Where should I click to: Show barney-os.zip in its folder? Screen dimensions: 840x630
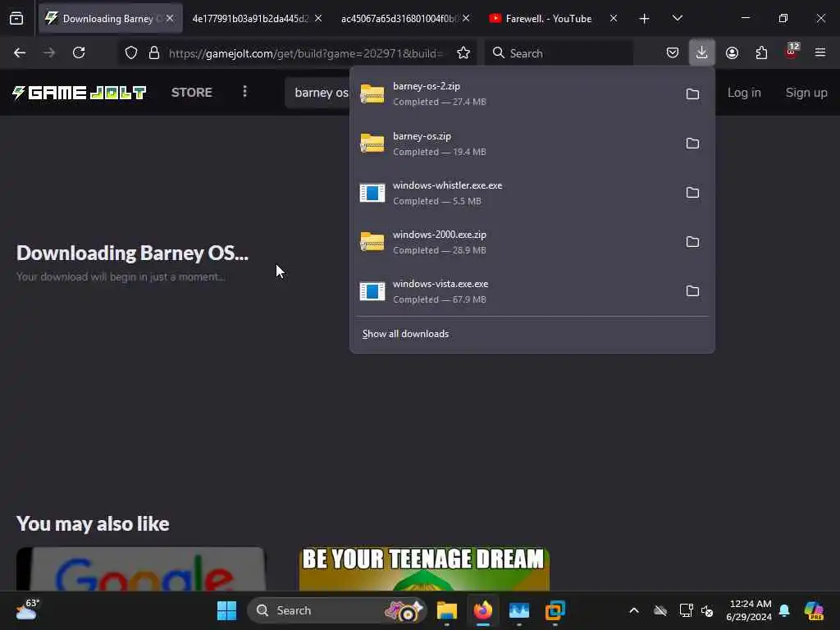[x=692, y=144]
